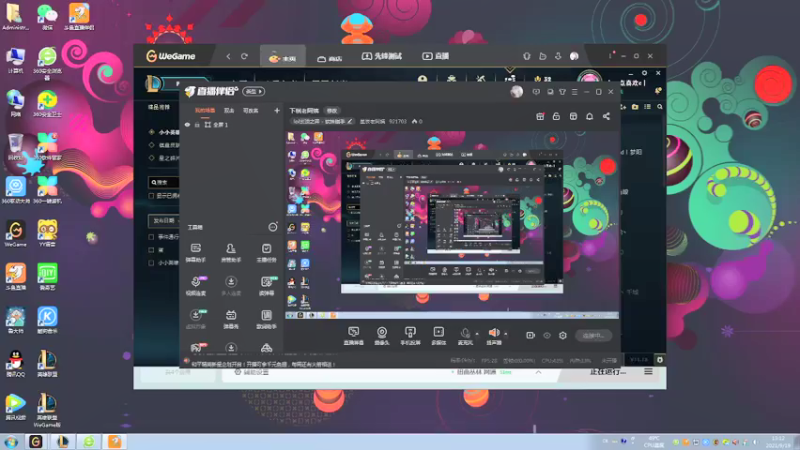Viewport: 800px width, 450px height.
Task: Select the first orange scene tab
Action: [205, 111]
